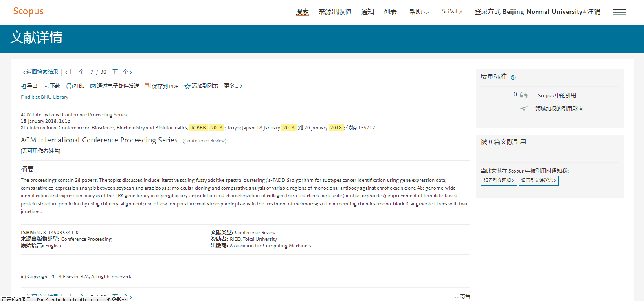The height and width of the screenshot is (301, 644).
Task: Click the 页首 back to top link
Action: click(463, 297)
